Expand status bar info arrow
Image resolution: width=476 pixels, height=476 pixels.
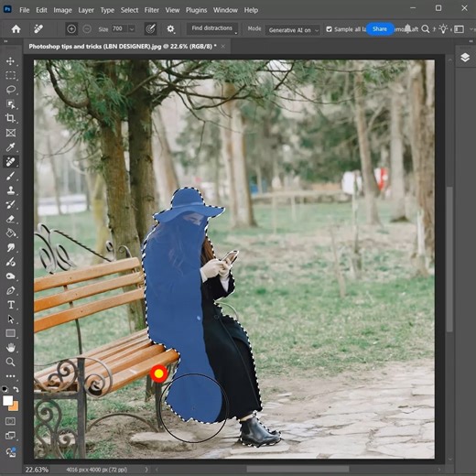coord(146,470)
